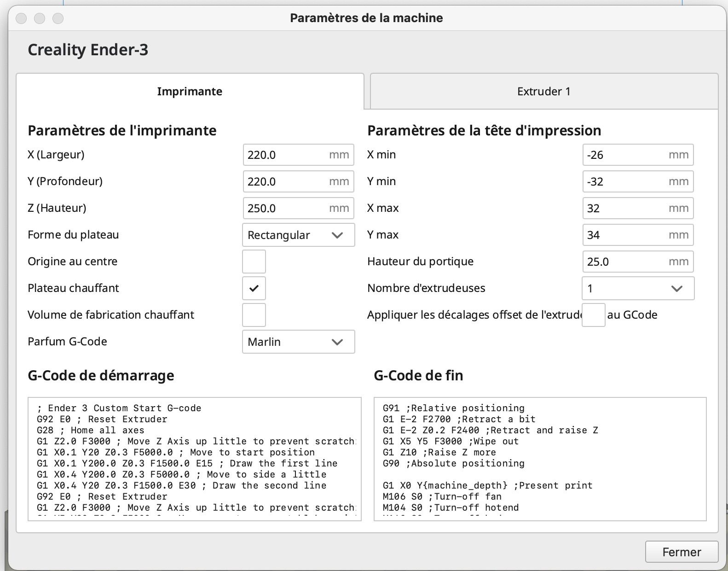Click the X min value field
The image size is (728, 571).
(x=638, y=155)
